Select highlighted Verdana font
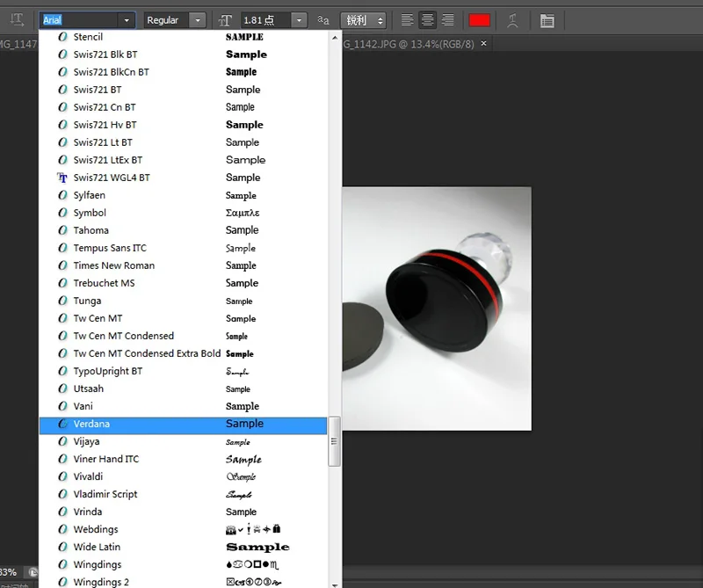Image resolution: width=703 pixels, height=588 pixels. tap(183, 425)
